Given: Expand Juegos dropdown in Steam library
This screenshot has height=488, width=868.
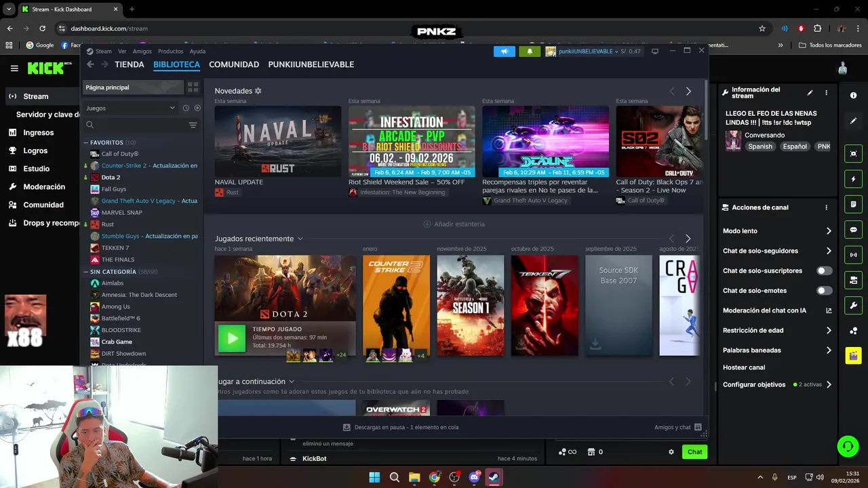Looking at the screenshot, I should click(x=130, y=108).
